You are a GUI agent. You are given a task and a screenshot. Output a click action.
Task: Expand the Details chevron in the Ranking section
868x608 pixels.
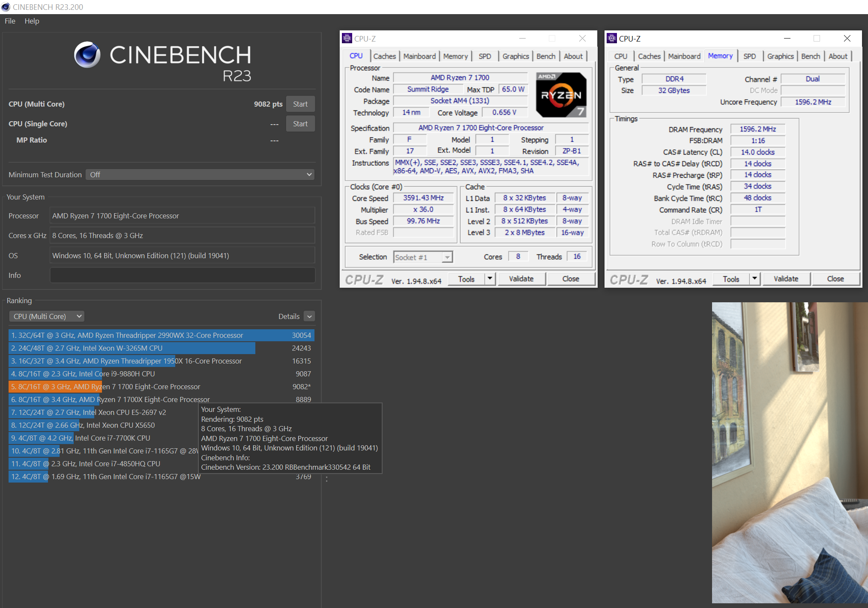pos(309,316)
